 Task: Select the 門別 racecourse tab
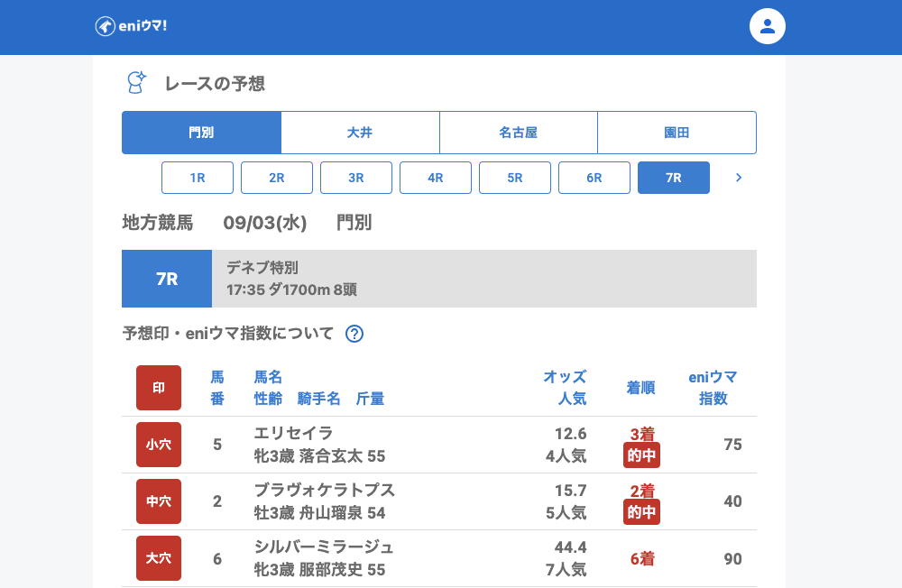(x=201, y=133)
